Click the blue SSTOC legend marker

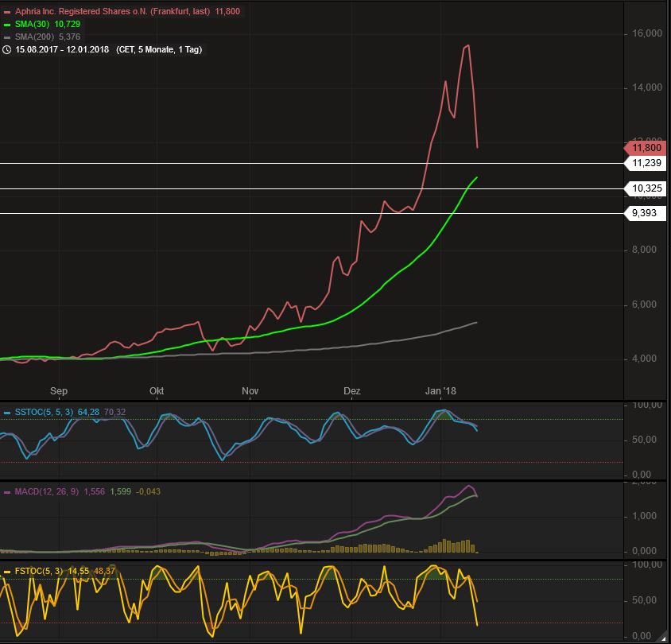7,412
